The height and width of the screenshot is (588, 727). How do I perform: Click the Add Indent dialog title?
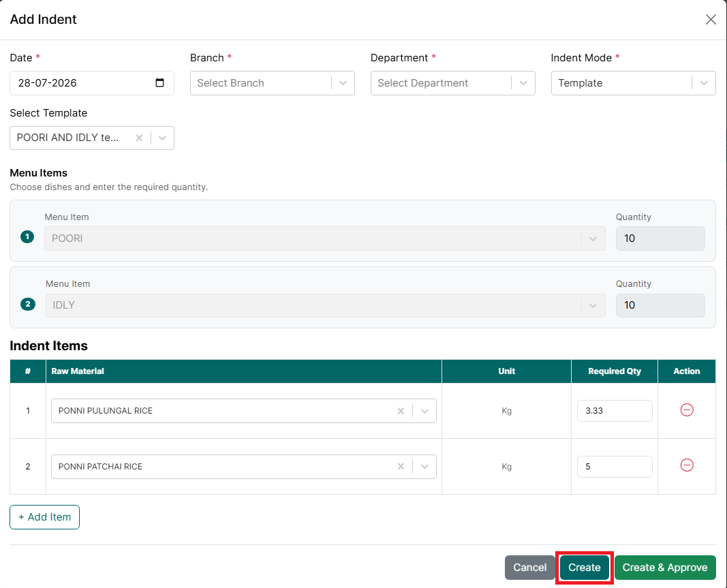click(x=43, y=20)
